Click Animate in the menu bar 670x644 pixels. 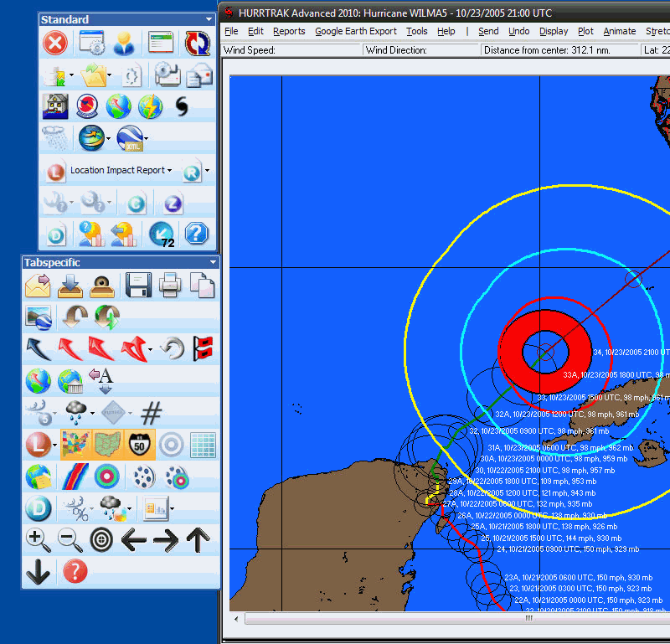(x=620, y=31)
